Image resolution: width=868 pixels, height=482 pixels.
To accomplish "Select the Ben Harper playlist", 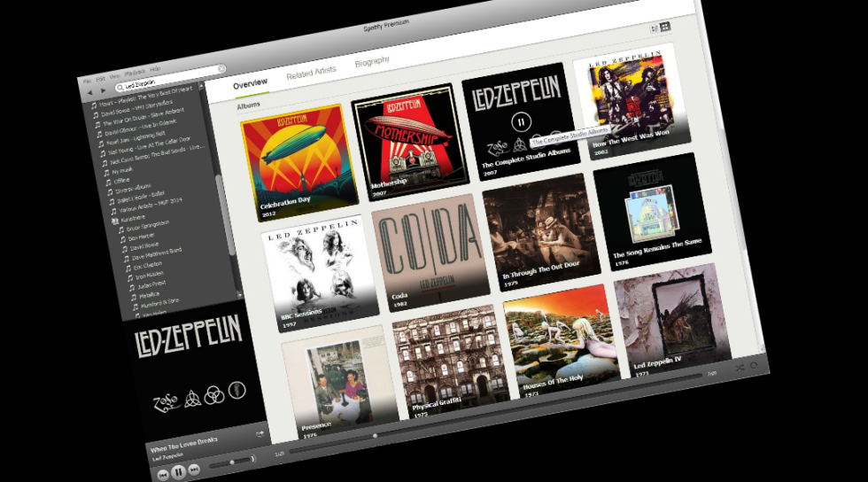I will 141,237.
